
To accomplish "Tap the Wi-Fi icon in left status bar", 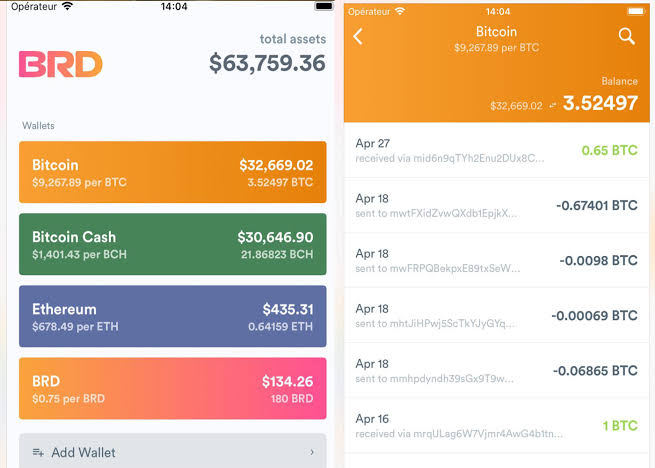I will tap(67, 6).
